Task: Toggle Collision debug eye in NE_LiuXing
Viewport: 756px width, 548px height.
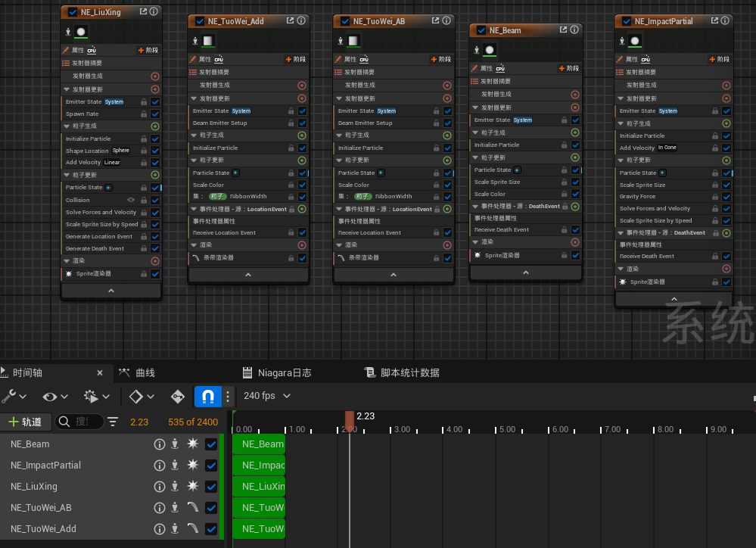Action: pyautogui.click(x=131, y=200)
